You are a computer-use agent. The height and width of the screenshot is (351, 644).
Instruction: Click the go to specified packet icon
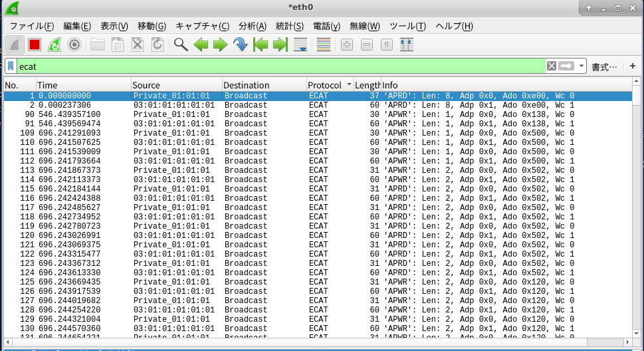[x=241, y=45]
